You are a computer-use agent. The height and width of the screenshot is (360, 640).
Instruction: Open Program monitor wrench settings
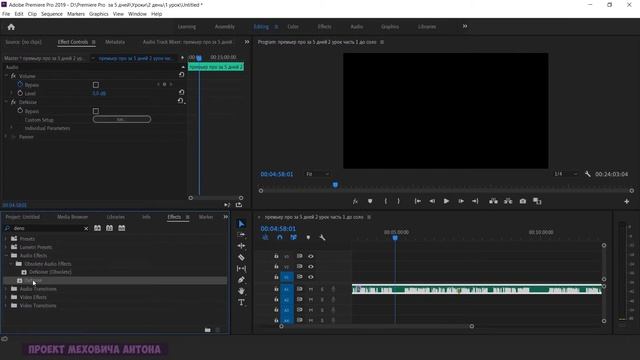pyautogui.click(x=587, y=174)
